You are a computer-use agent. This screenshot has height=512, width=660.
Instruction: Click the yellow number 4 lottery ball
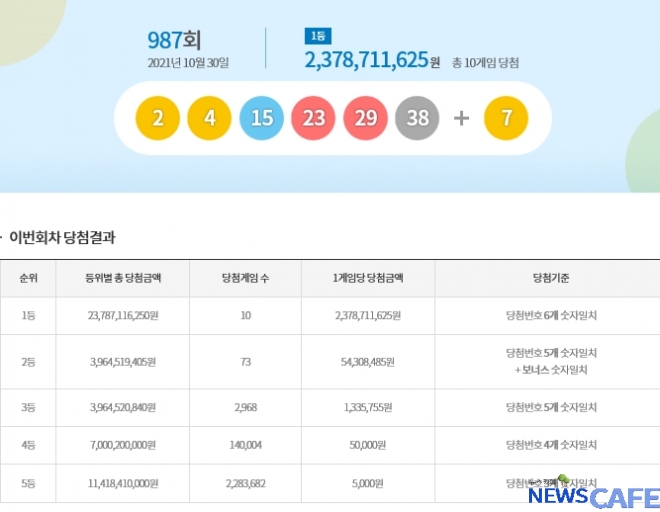[x=210, y=118]
